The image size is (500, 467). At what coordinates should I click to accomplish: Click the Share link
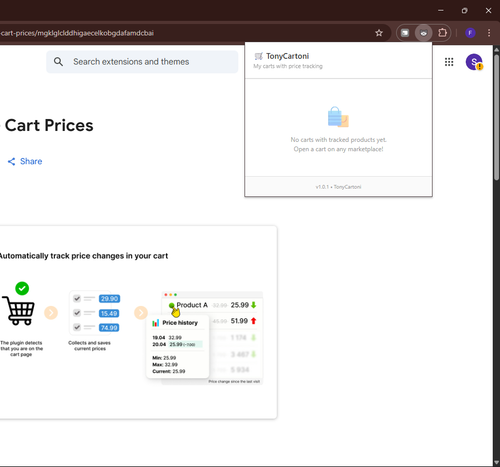(25, 161)
